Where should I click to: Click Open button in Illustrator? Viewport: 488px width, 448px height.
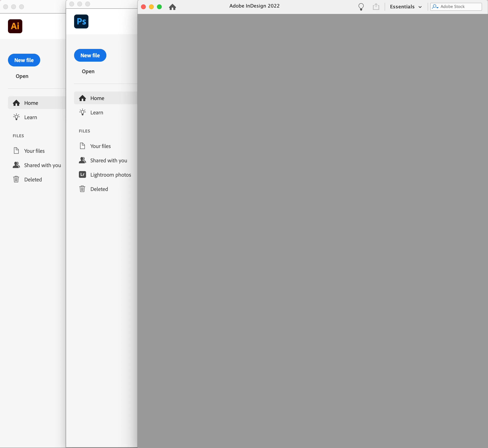click(22, 76)
